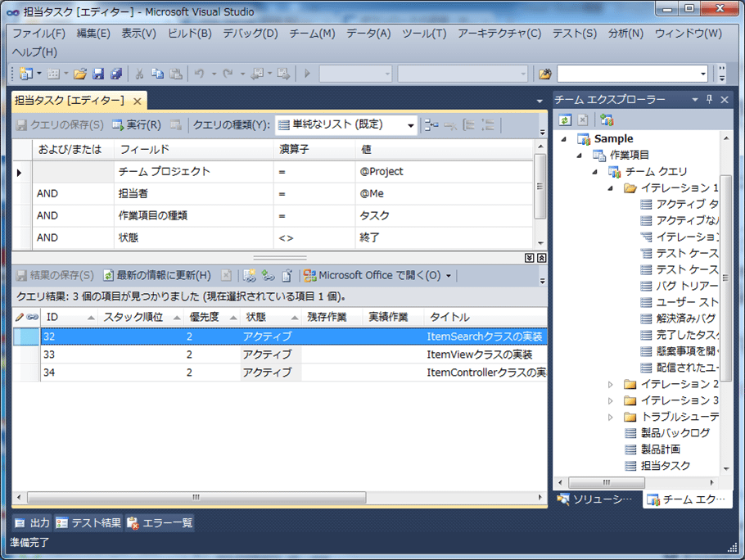This screenshot has height=560, width=745.
Task: Open the ファイル(F) menu
Action: [x=38, y=34]
